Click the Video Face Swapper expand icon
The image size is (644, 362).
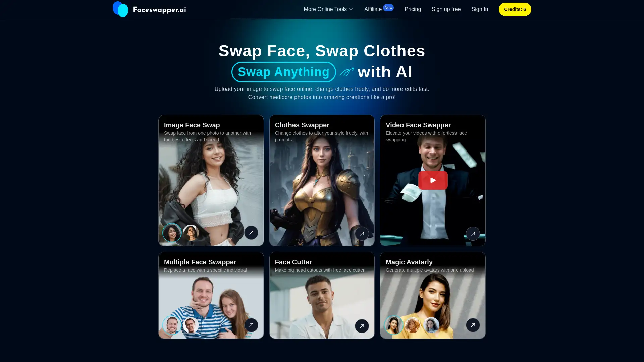pyautogui.click(x=473, y=233)
